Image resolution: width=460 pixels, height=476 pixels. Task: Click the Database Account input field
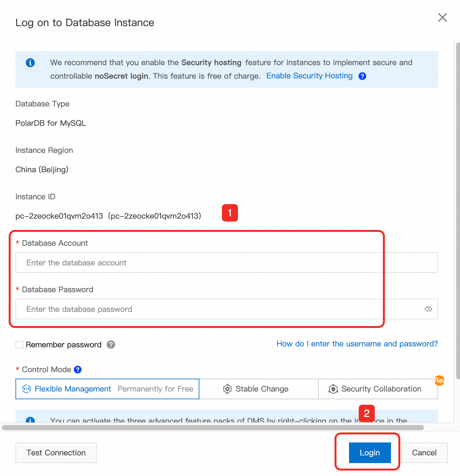point(227,263)
